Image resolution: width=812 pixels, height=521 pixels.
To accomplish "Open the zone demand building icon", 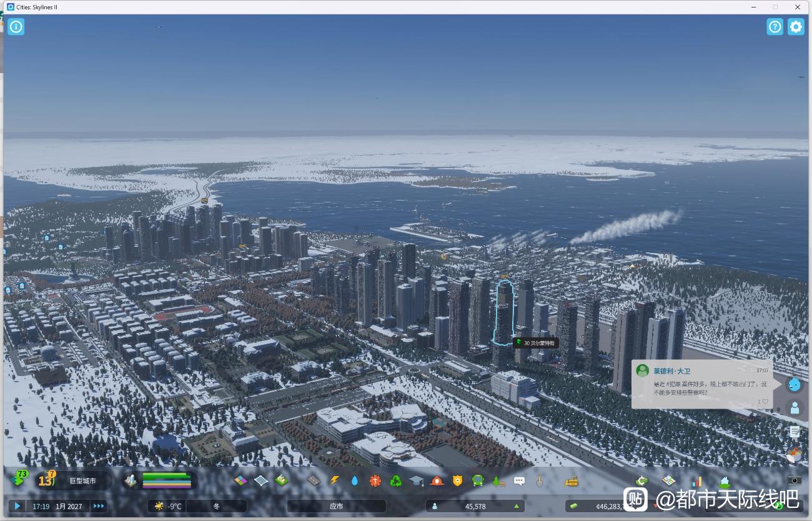I will pos(131,480).
